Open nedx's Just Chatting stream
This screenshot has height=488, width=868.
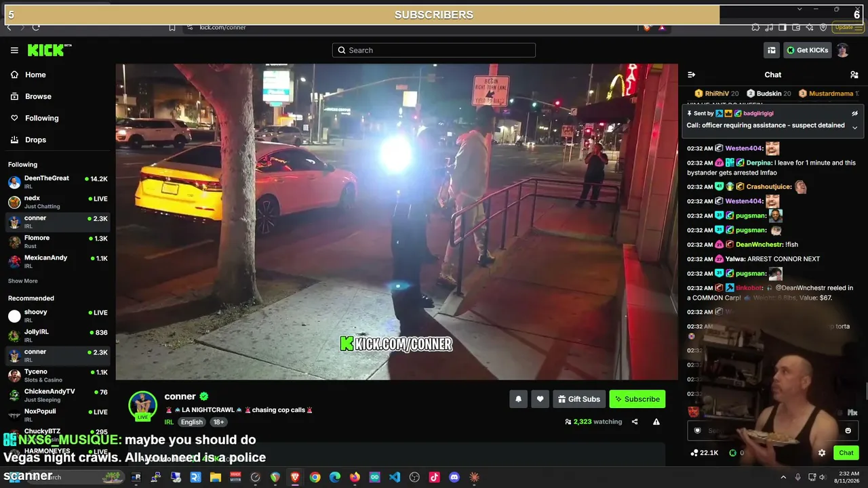(58, 202)
